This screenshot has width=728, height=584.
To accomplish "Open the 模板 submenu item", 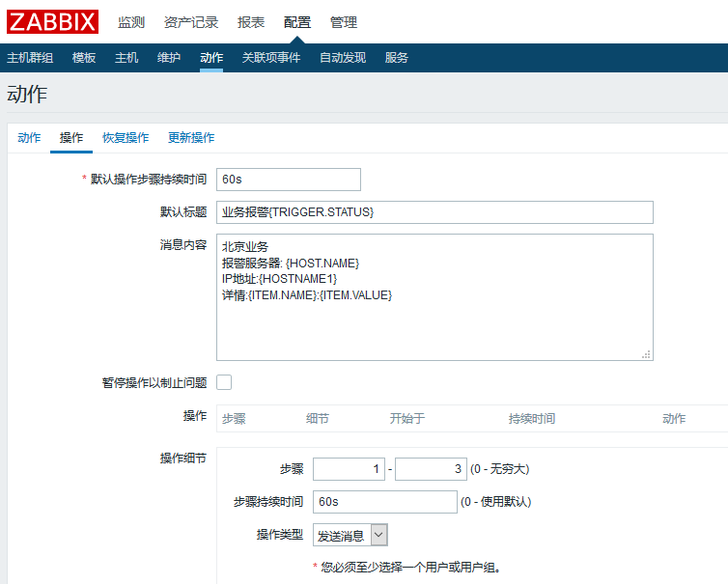I will 84,58.
